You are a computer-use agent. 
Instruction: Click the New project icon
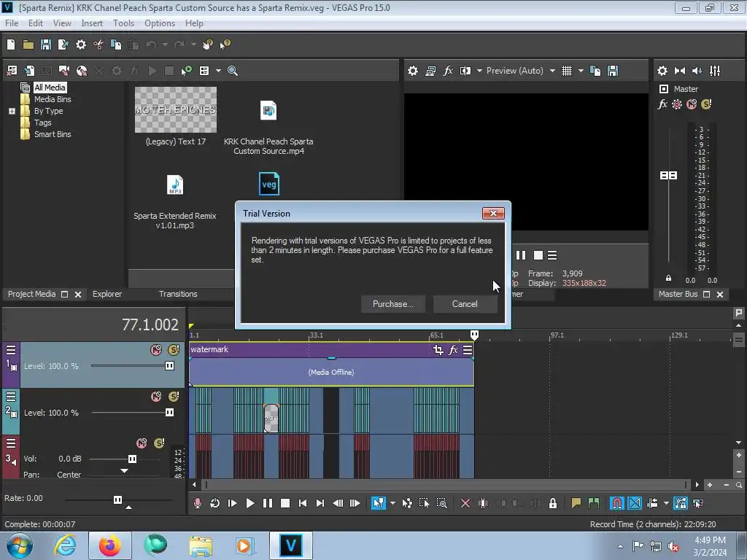[11, 44]
